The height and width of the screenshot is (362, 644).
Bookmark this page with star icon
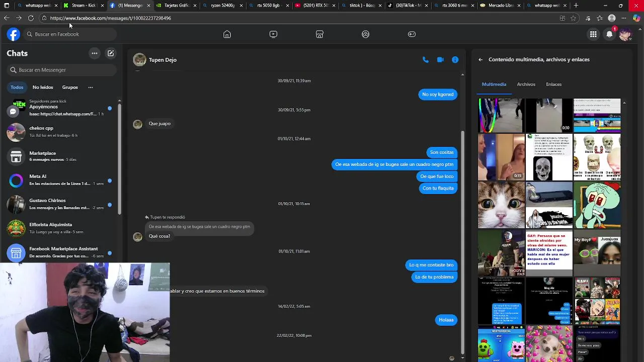(x=573, y=18)
